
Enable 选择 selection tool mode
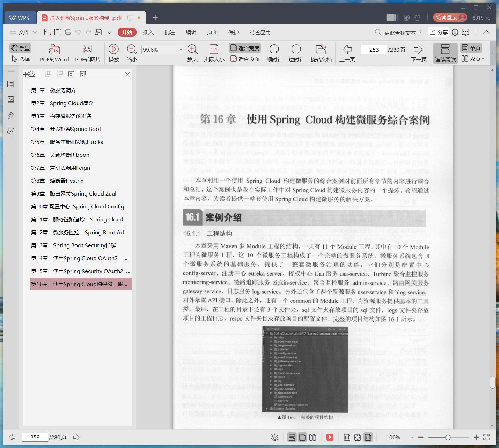click(x=21, y=59)
